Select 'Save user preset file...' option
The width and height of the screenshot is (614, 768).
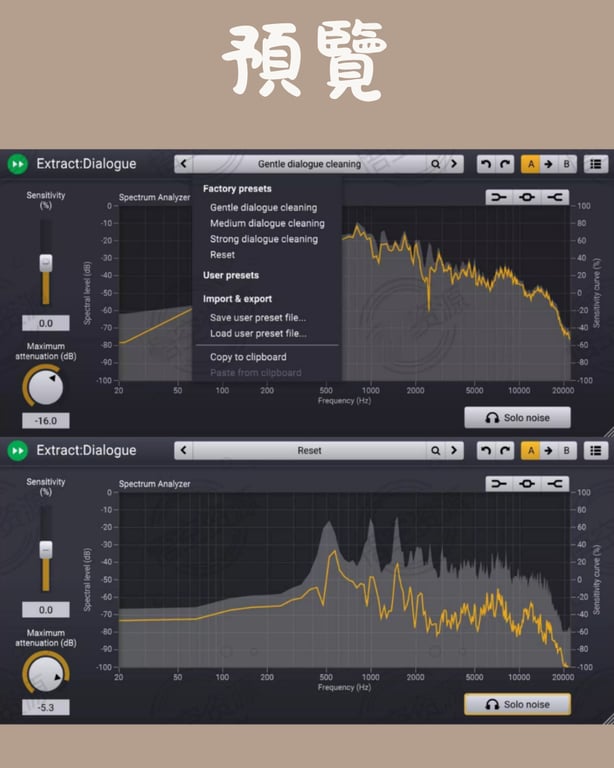pos(258,317)
